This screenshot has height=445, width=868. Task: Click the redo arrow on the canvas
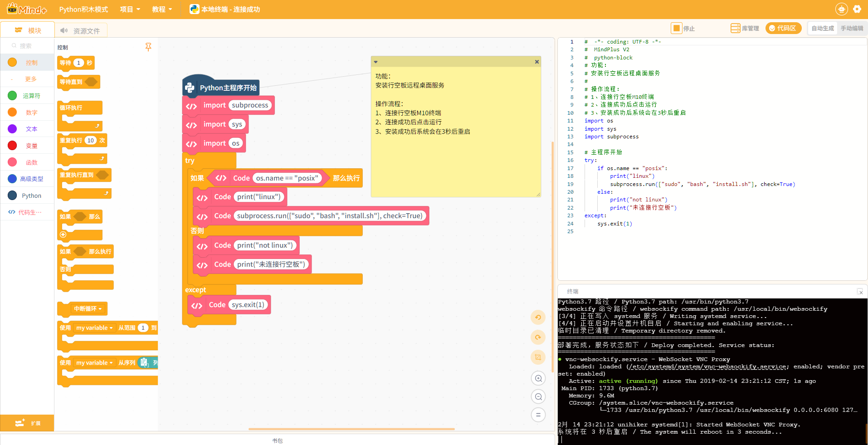tap(538, 337)
